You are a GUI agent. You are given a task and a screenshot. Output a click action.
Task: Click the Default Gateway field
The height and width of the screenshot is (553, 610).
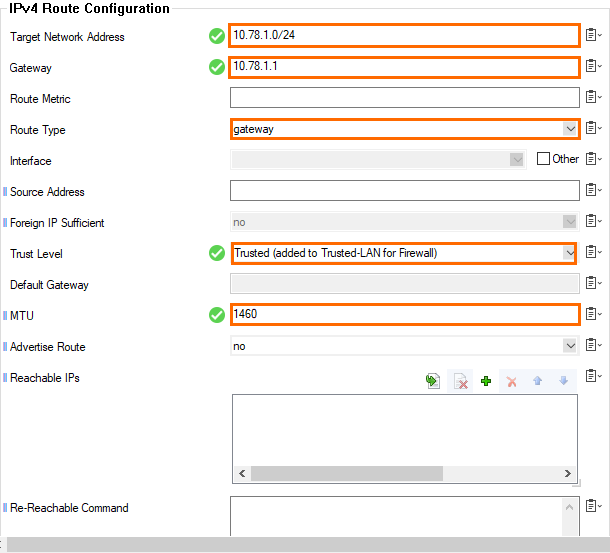click(x=405, y=283)
